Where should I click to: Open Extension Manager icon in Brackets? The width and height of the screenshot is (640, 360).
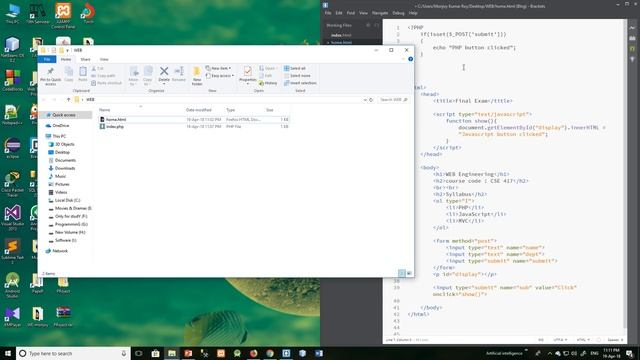click(633, 38)
